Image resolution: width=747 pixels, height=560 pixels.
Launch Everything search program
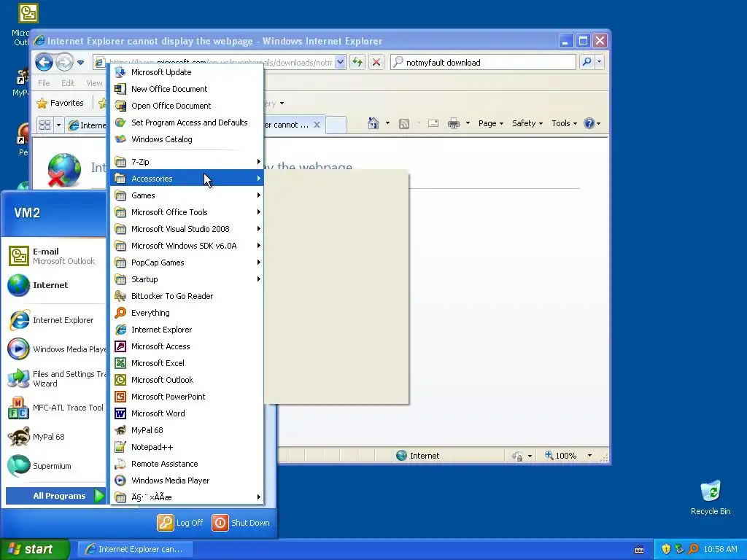tap(187, 313)
